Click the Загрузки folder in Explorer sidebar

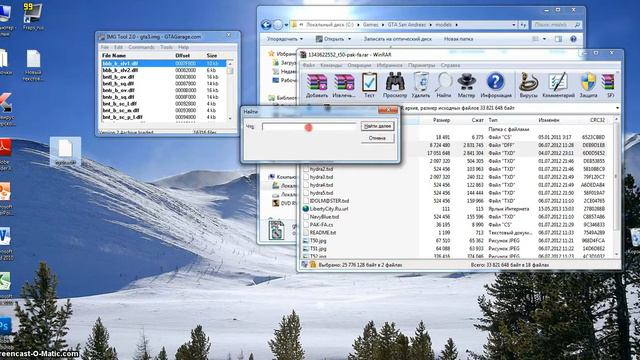click(284, 63)
